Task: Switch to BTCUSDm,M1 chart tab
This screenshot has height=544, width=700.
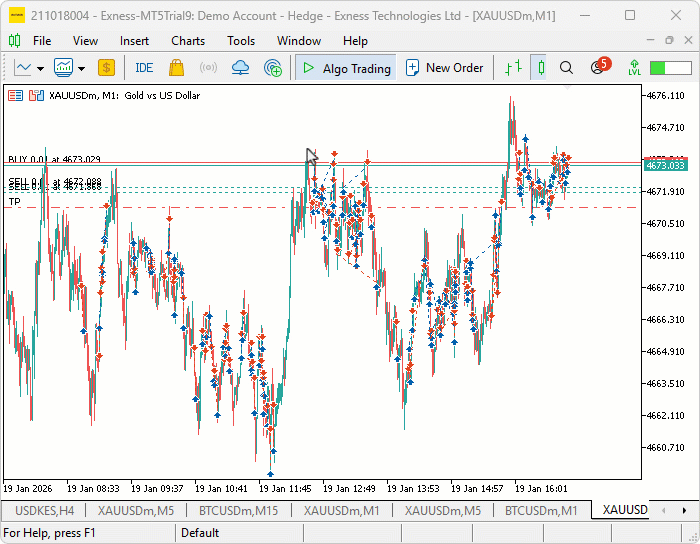Action: click(541, 511)
